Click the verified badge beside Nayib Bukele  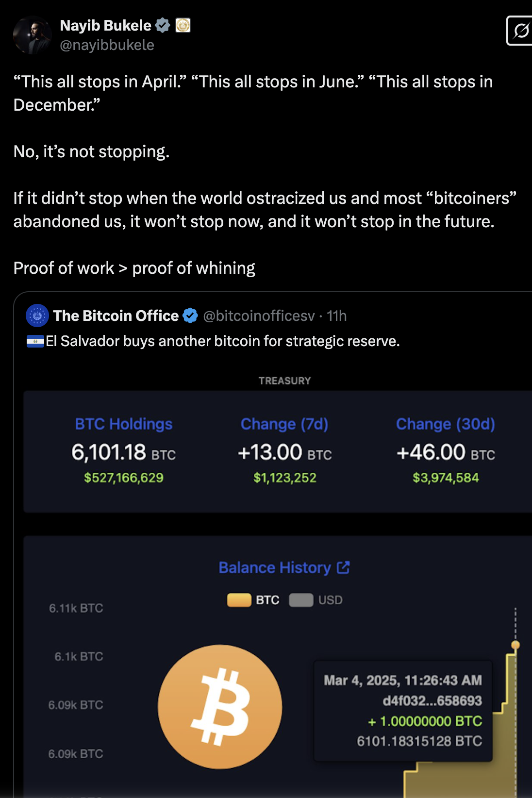point(163,25)
